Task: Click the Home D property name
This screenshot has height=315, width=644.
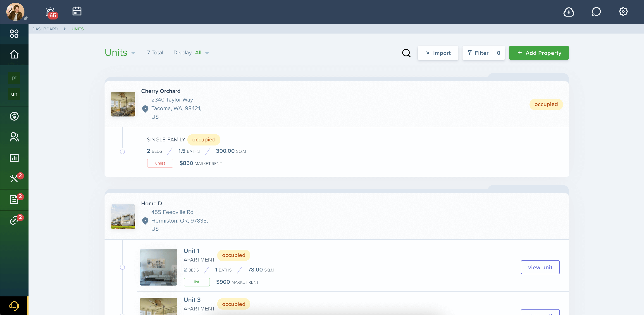Action: [x=152, y=204]
